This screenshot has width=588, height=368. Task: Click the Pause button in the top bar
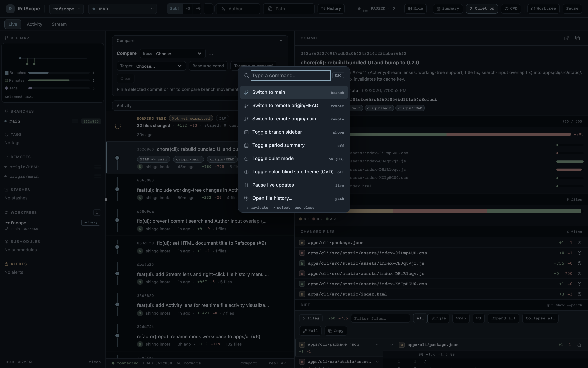(x=572, y=9)
